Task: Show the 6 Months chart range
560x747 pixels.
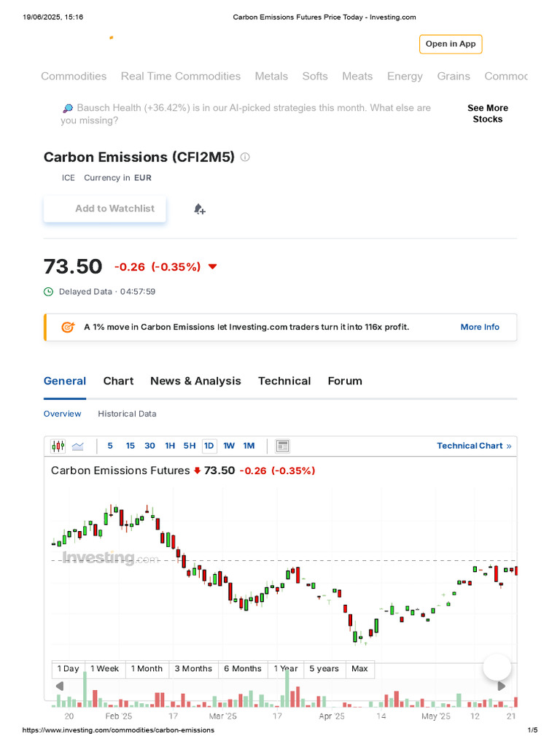Action: (x=243, y=669)
